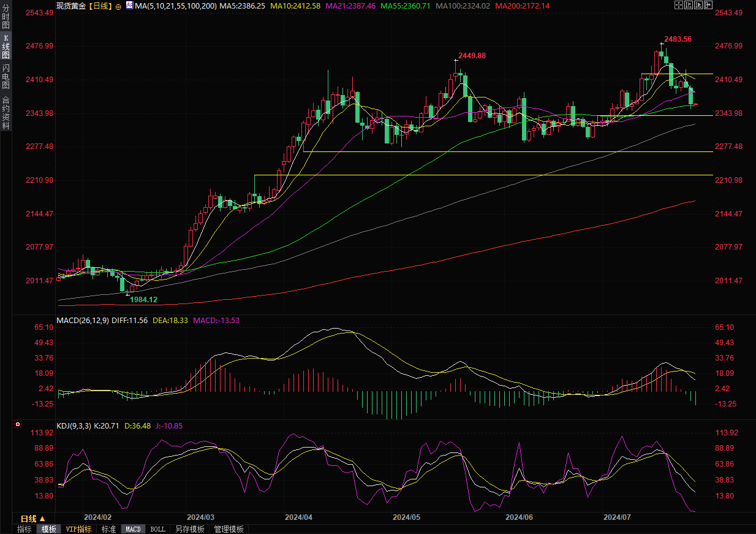Open 合约资料 panel in left sidebar
Image resolution: width=756 pixels, height=534 pixels.
pos(6,112)
